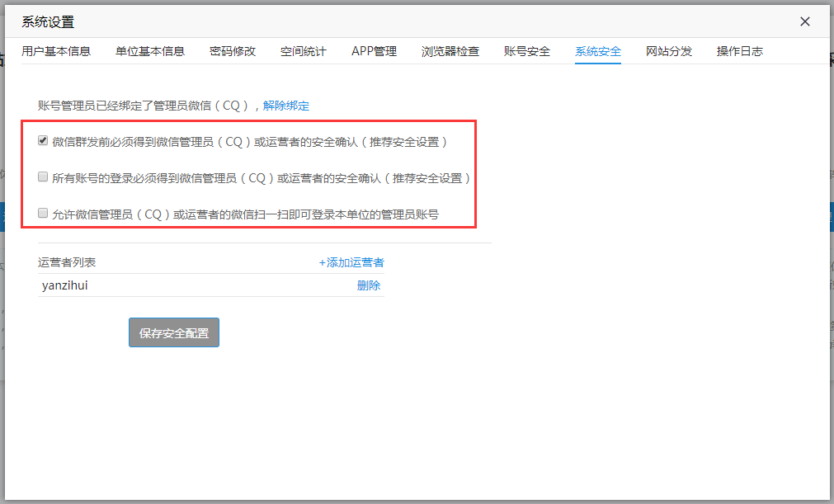Enable 所有账号的登录必须得到安全确认 checkbox
The width and height of the screenshot is (834, 504).
pyautogui.click(x=43, y=177)
